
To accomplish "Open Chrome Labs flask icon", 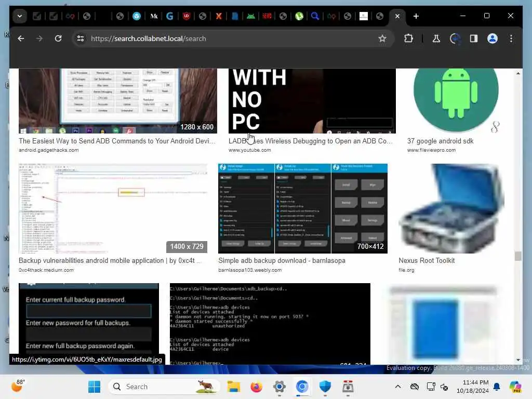I will [x=436, y=38].
